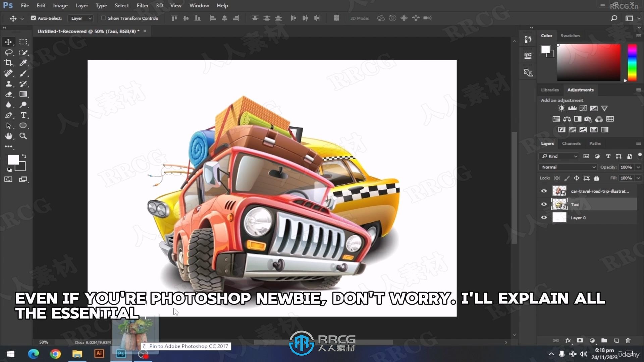Toggle visibility of Layer 0
Screen dimensions: 644x362
(544, 218)
